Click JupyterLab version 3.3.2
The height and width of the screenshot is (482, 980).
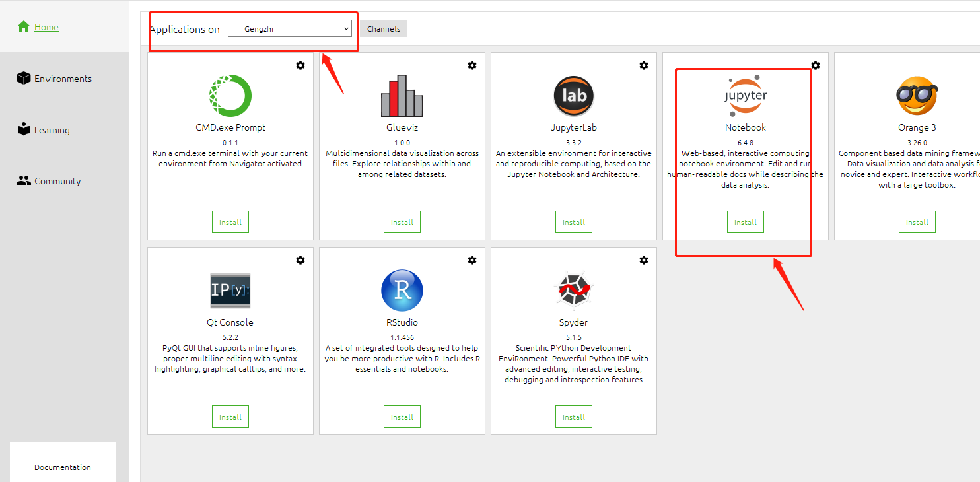[x=574, y=143]
